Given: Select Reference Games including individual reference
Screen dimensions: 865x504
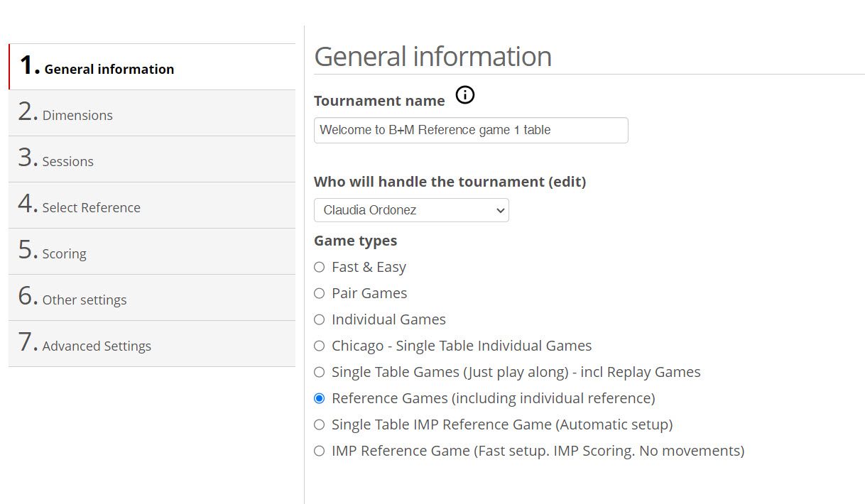Looking at the screenshot, I should 319,398.
